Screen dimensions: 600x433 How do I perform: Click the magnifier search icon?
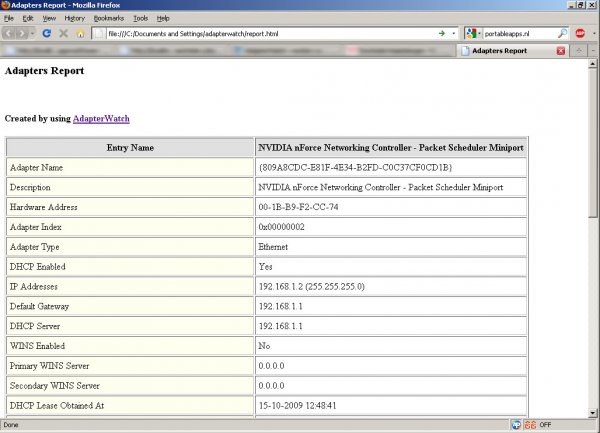coord(562,33)
